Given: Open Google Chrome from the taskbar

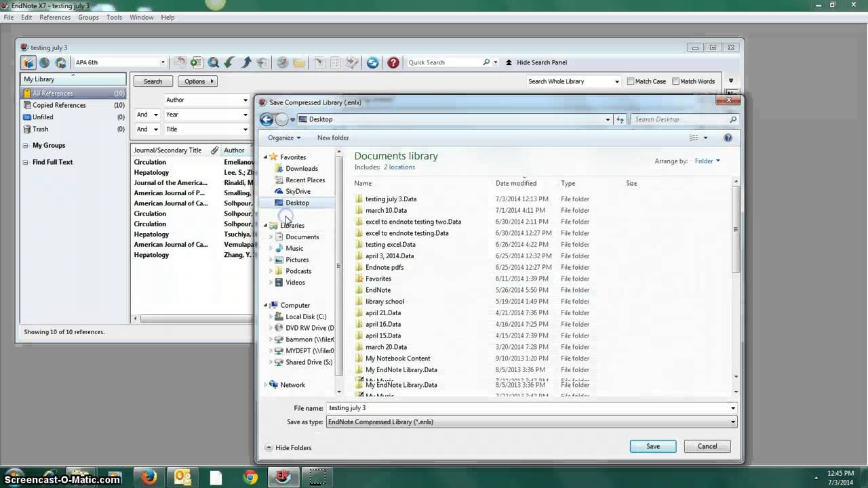Looking at the screenshot, I should point(250,478).
